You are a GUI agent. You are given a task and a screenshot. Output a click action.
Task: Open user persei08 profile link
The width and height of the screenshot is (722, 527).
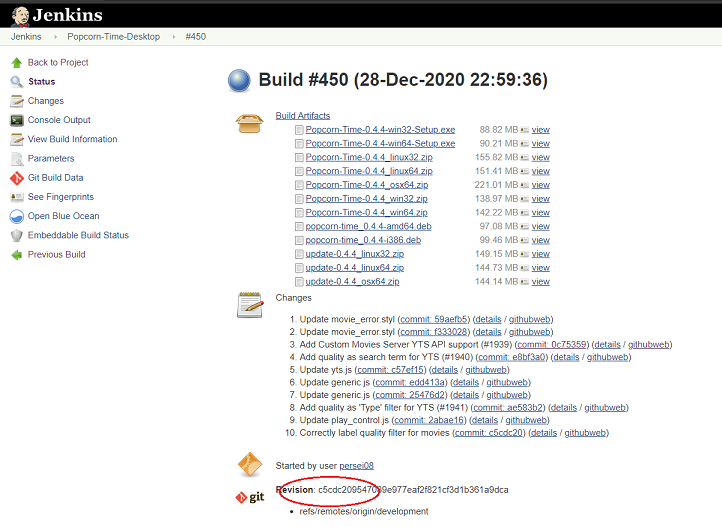point(356,466)
